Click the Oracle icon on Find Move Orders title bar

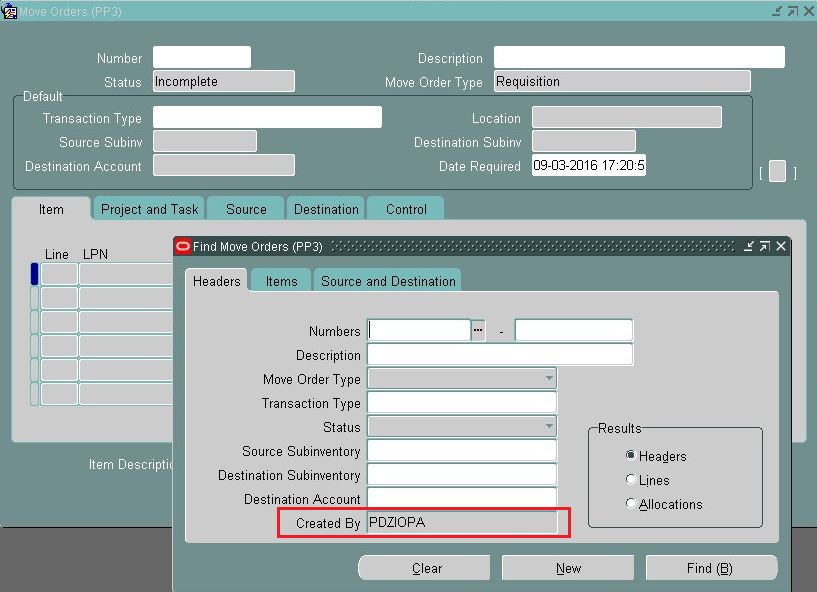click(182, 245)
